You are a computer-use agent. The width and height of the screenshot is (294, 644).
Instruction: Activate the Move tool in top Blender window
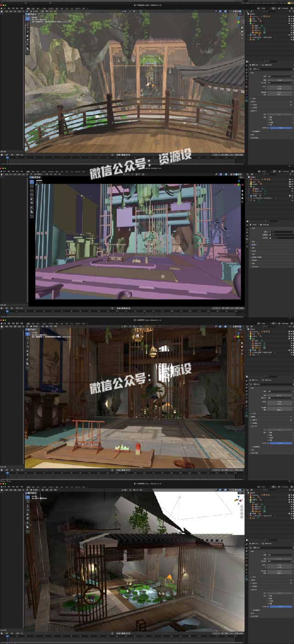28,28
